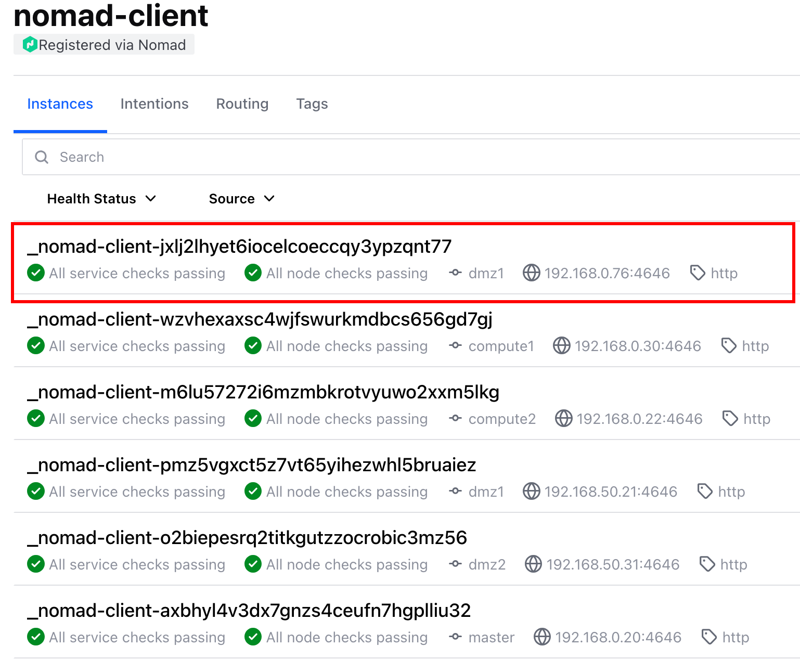Click the address 192.168.50.21:4646

[611, 492]
